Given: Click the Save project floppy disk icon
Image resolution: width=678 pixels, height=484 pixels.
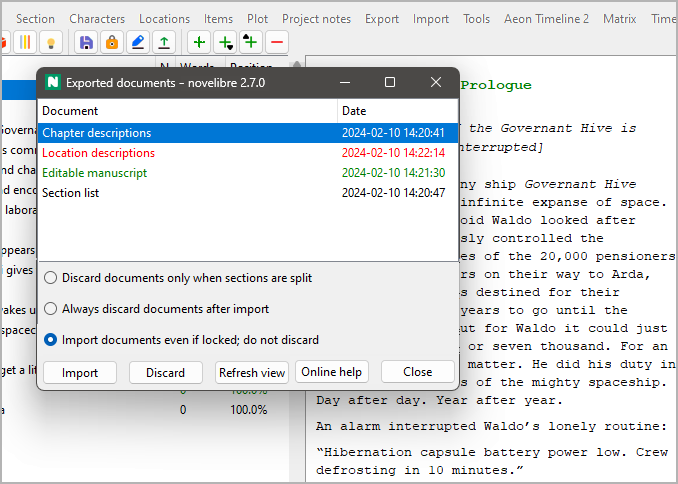Looking at the screenshot, I should [86, 42].
